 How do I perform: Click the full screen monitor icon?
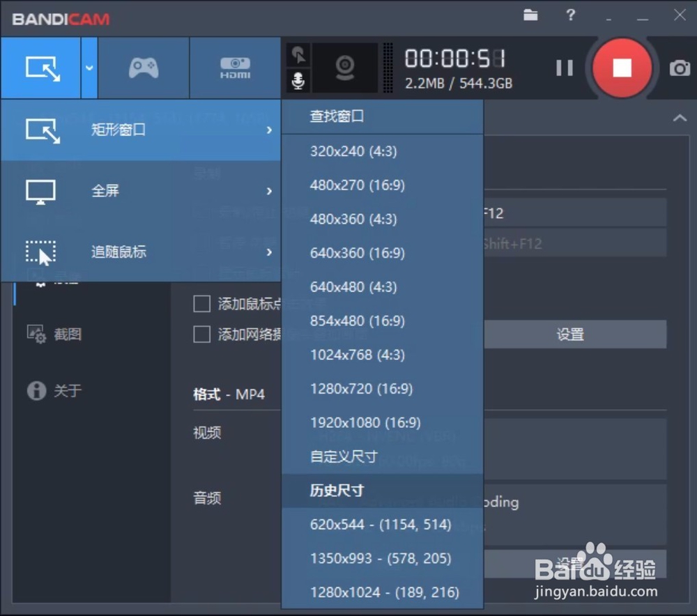[x=41, y=192]
